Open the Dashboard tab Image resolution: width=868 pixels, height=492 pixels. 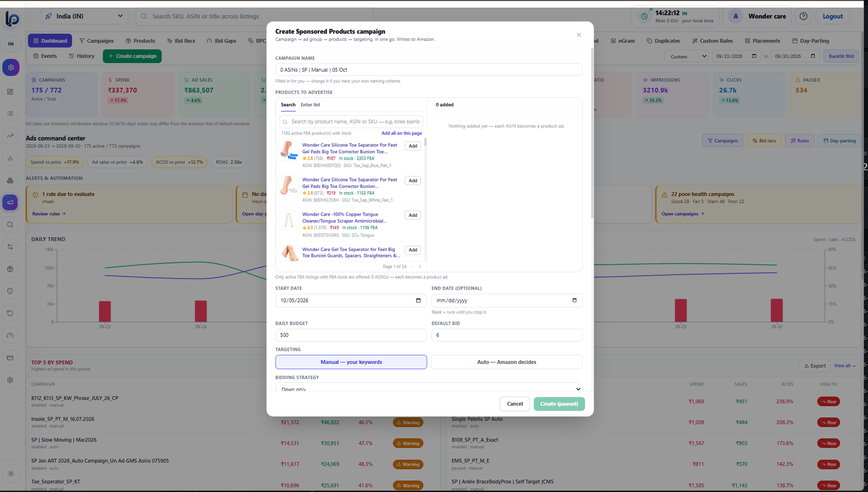tap(50, 41)
